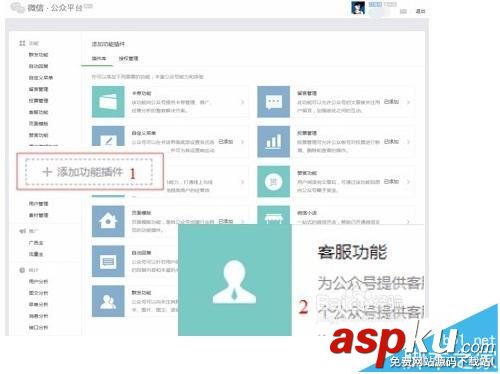This screenshot has width=500, height=374.
Task: Open 接口分析 under 统计
Action: pos(38,328)
